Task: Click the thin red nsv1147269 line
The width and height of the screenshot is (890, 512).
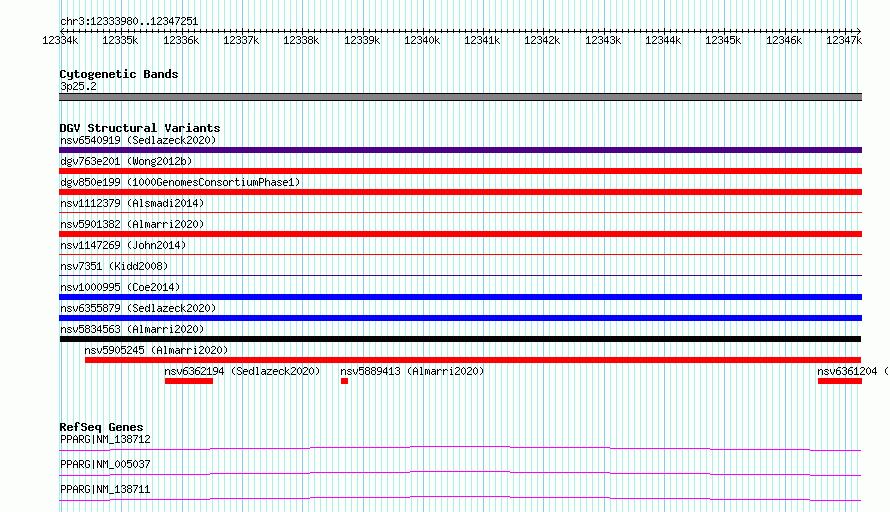Action: (x=460, y=254)
